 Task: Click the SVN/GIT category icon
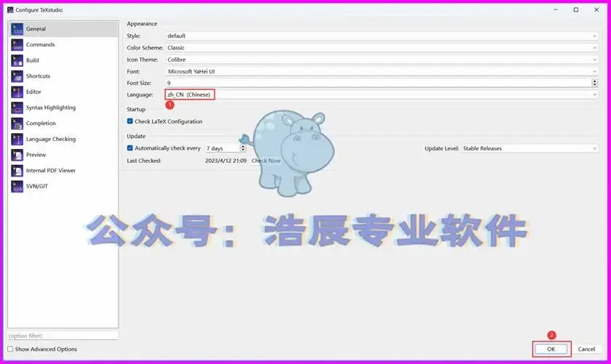[17, 187]
